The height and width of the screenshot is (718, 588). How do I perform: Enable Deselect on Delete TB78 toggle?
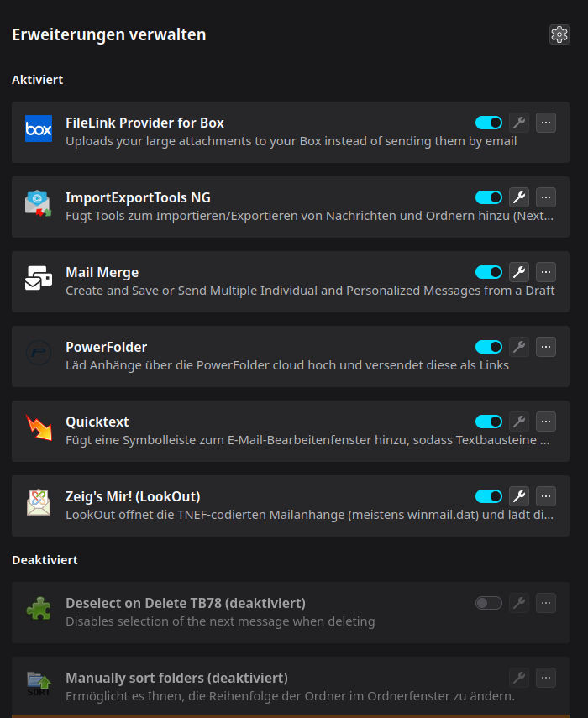point(489,603)
